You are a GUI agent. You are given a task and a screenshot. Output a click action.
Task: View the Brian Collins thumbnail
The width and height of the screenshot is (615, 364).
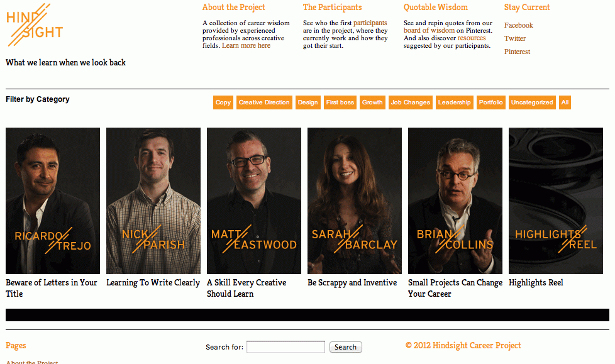click(455, 201)
